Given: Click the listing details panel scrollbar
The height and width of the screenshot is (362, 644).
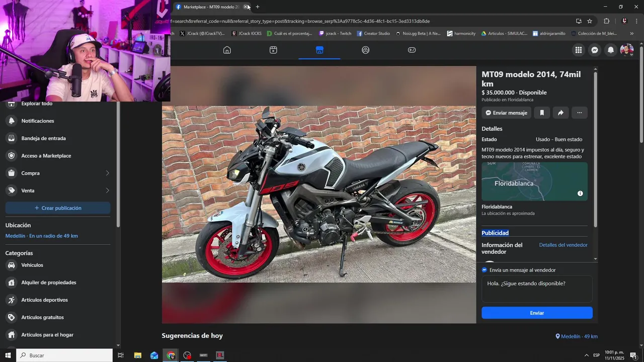Looking at the screenshot, I should pyautogui.click(x=596, y=148).
